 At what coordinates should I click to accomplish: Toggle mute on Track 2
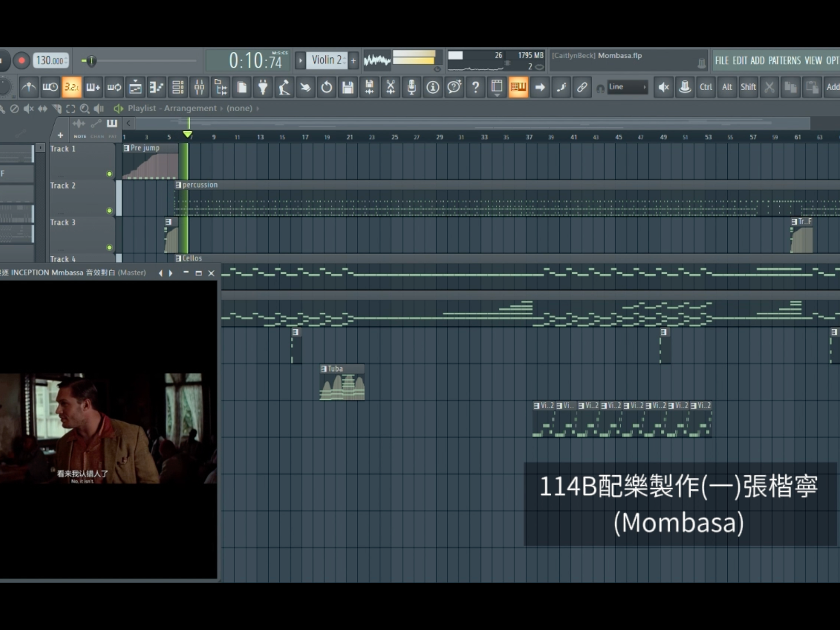pyautogui.click(x=110, y=211)
